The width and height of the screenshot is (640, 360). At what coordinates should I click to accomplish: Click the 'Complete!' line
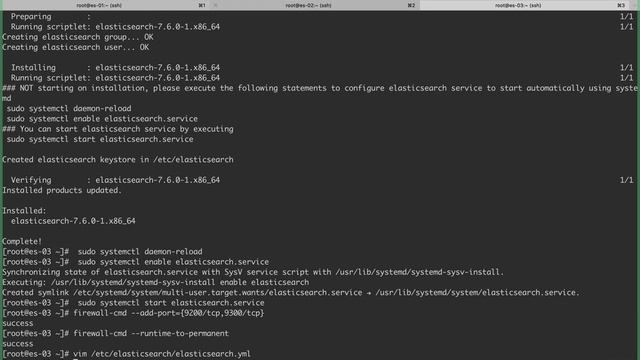coord(22,241)
